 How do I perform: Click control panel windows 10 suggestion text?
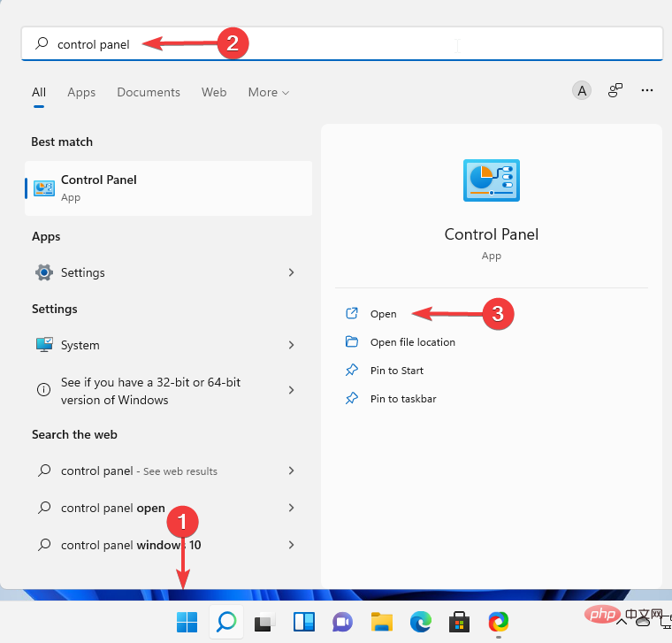pos(131,545)
